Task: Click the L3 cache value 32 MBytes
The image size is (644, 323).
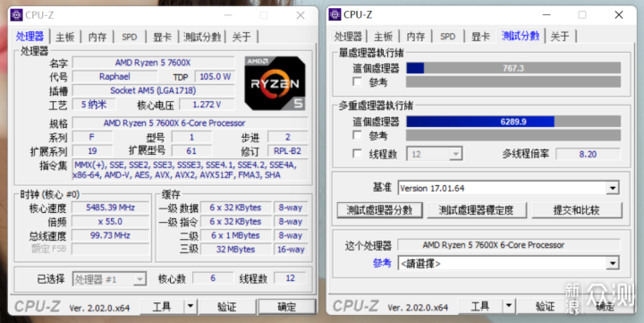Action: (236, 250)
